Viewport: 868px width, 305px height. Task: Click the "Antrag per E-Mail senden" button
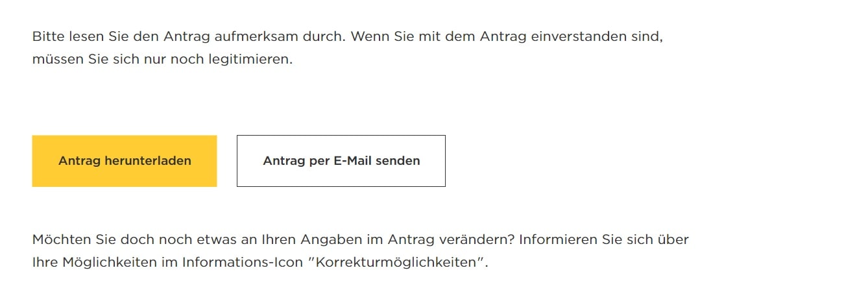(x=341, y=161)
